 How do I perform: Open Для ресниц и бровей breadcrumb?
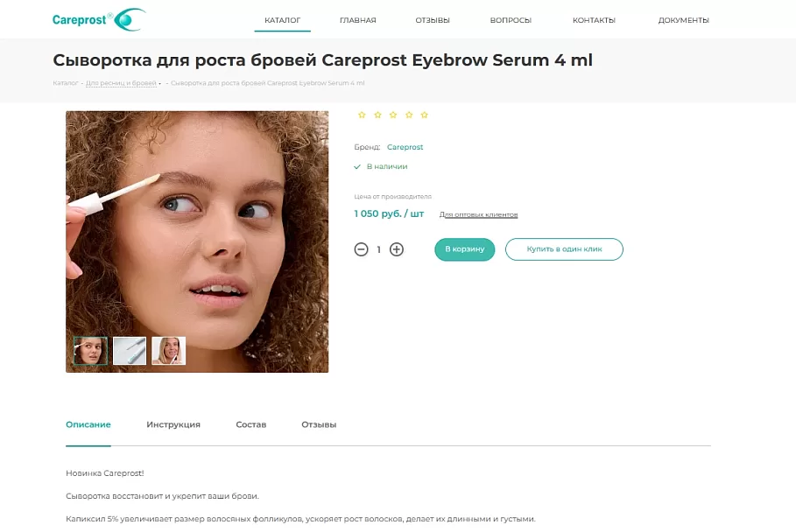(121, 83)
